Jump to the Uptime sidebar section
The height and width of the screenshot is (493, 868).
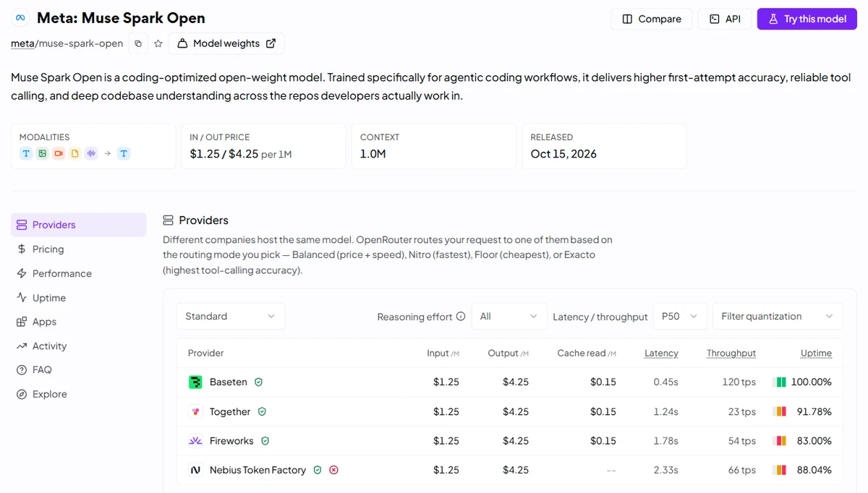point(78,298)
